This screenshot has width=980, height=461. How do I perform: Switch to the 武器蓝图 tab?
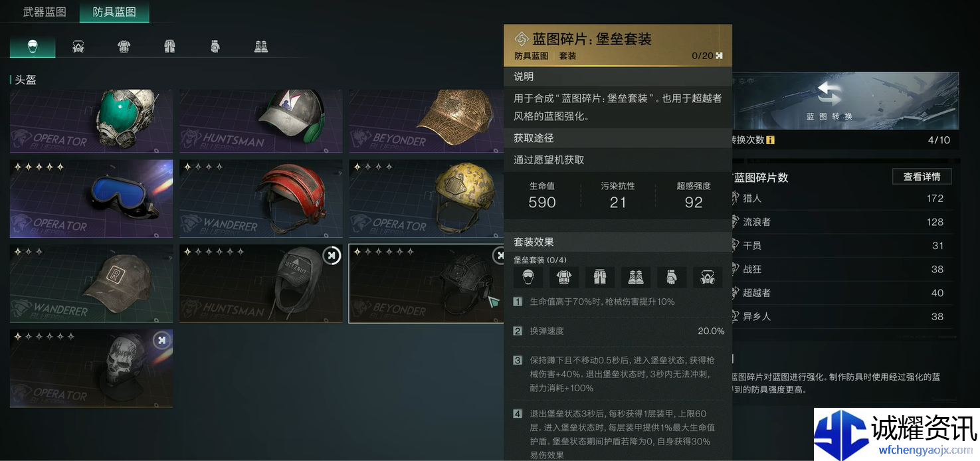click(x=45, y=12)
